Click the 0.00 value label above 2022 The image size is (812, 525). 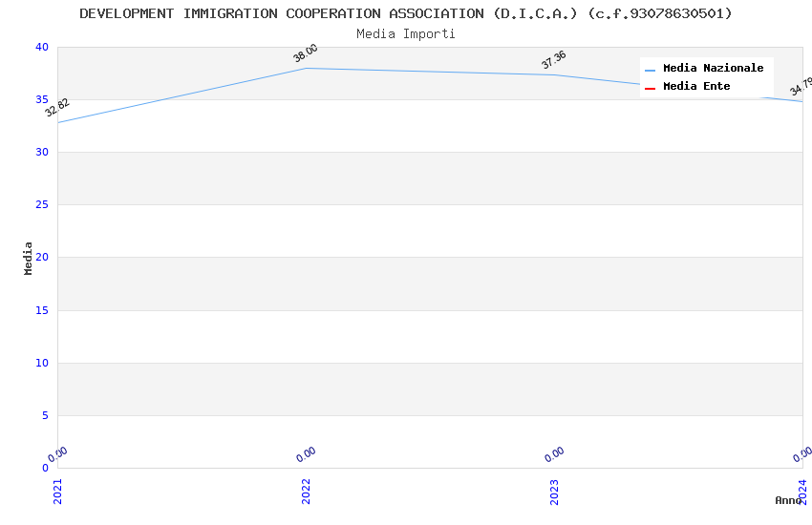306,455
